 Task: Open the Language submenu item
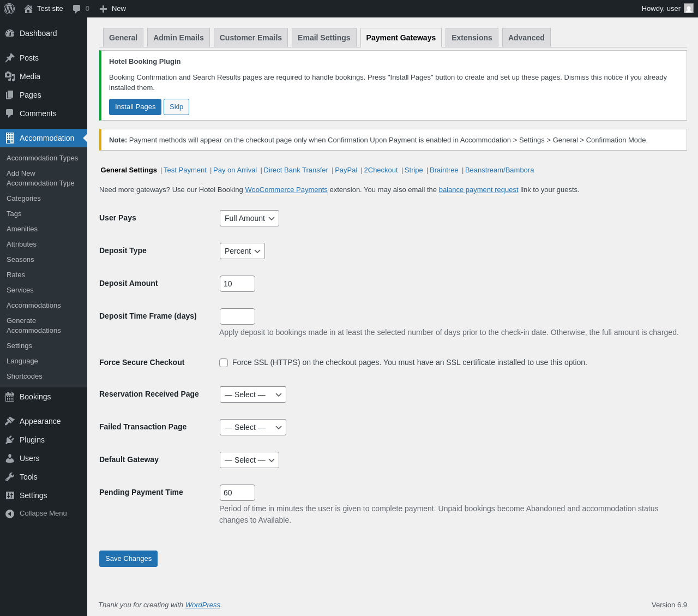[x=22, y=361]
